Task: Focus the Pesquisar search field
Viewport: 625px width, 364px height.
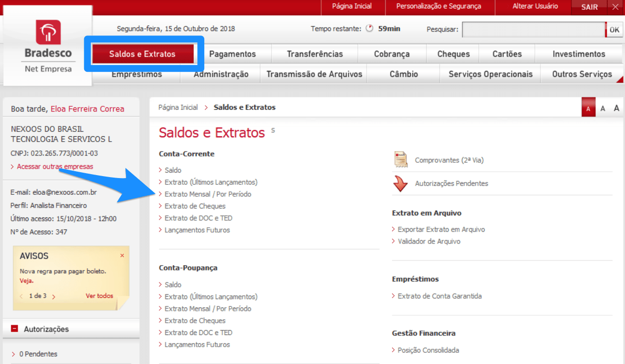Action: click(533, 30)
